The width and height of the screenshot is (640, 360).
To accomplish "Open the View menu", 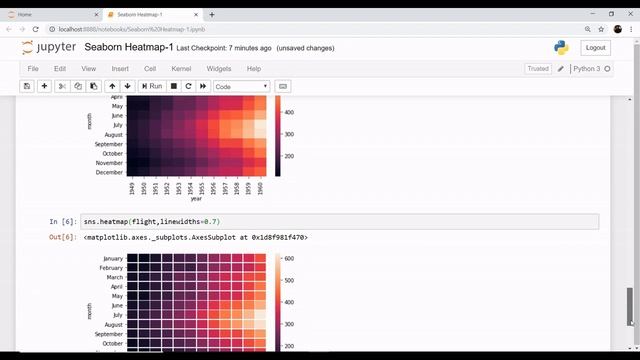I will click(x=89, y=69).
